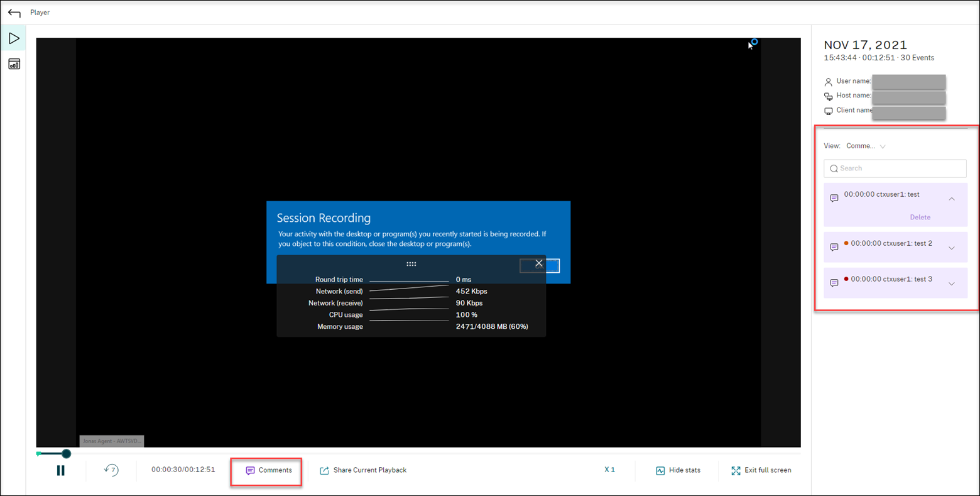Open the Comments panel

pyautogui.click(x=268, y=470)
